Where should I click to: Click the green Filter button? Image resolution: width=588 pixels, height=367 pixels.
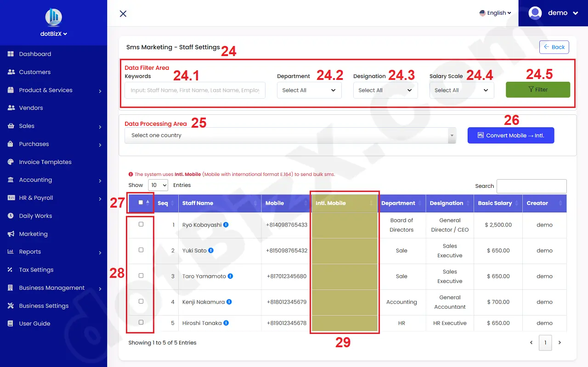pos(538,90)
